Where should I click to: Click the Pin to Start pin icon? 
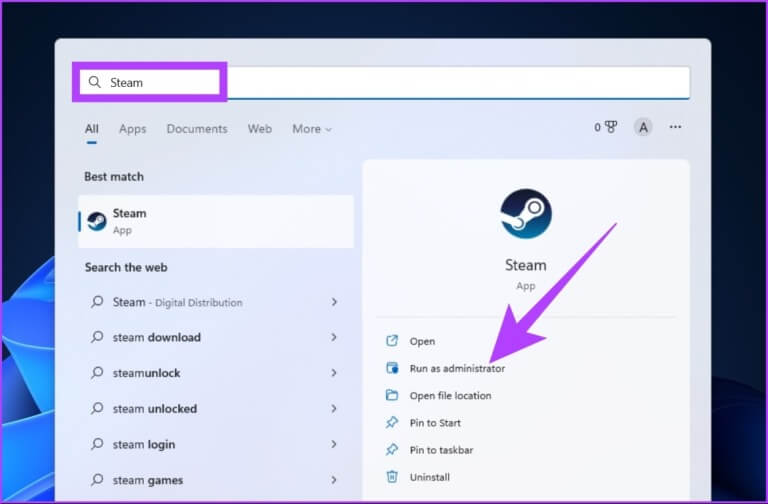coord(392,422)
